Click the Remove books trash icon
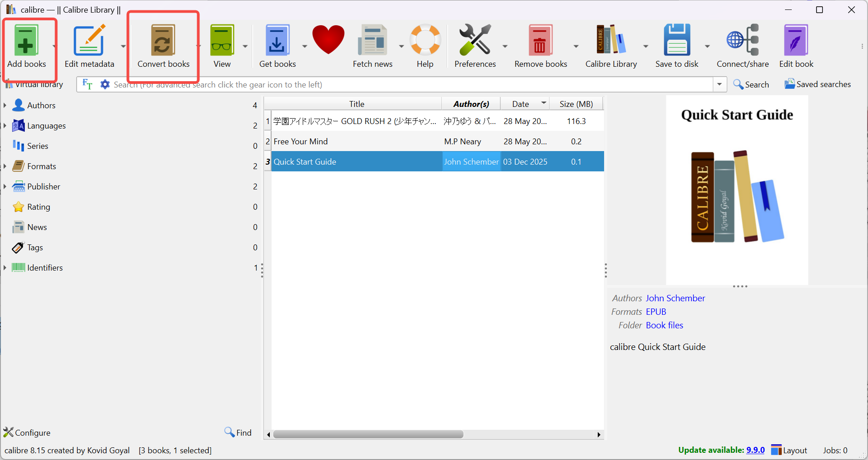This screenshot has height=460, width=868. 540,41
